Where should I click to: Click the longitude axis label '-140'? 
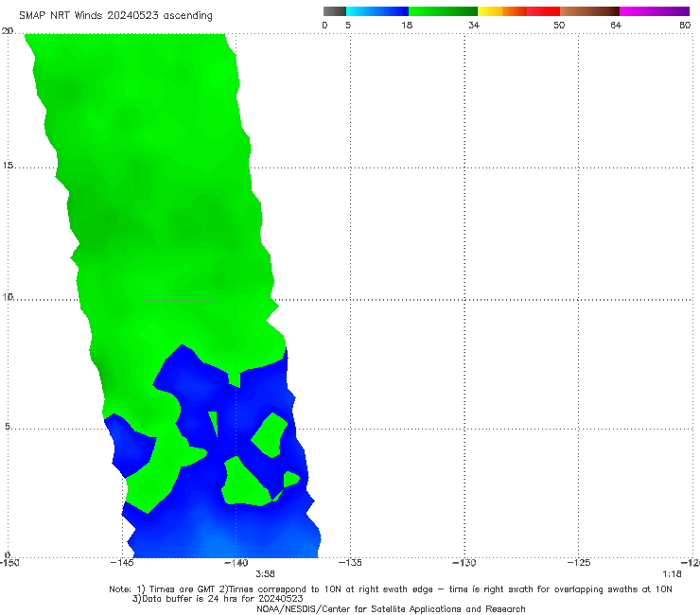coord(236,563)
